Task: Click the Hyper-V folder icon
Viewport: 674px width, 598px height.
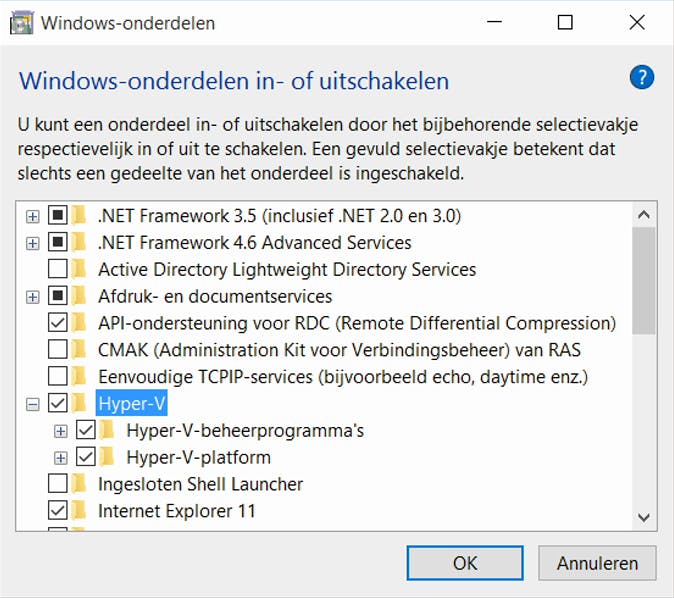Action: click(x=79, y=404)
